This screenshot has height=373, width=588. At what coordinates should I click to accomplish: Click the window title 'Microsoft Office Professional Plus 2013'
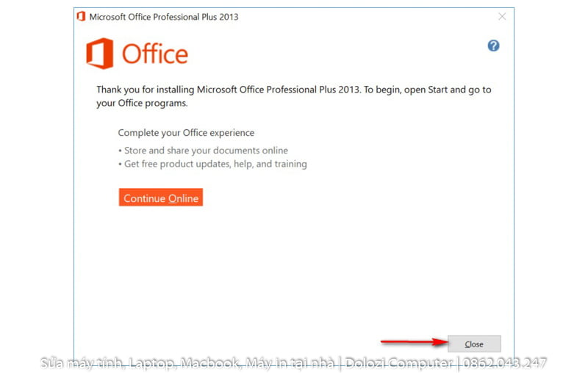click(x=163, y=17)
